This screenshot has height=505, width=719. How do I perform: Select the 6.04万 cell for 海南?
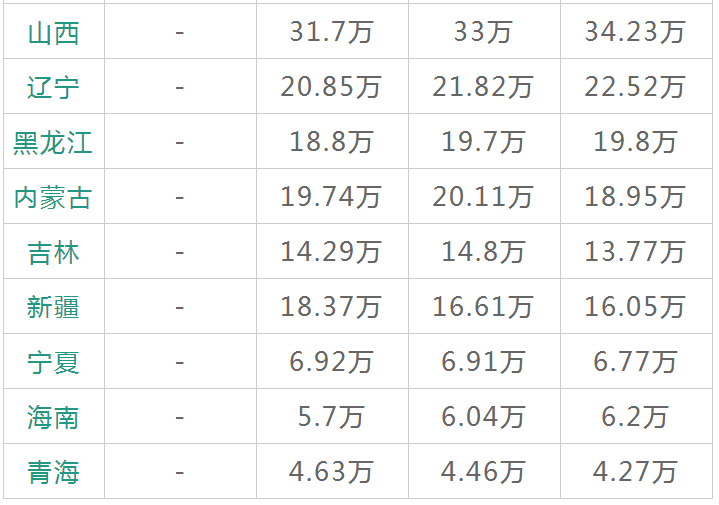(483, 416)
